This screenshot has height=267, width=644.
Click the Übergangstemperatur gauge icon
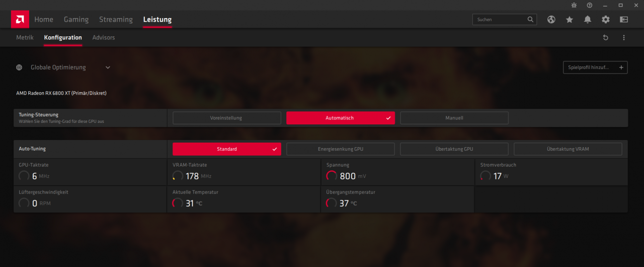332,203
